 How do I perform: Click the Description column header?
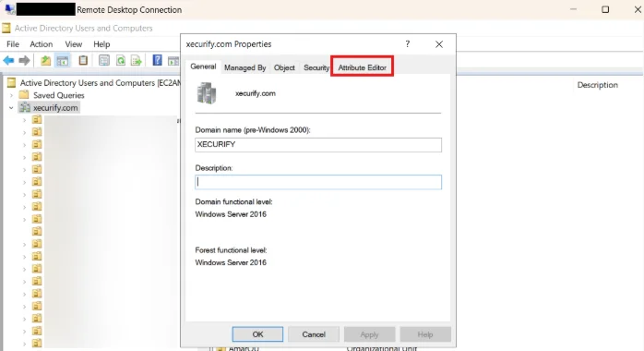coord(597,85)
